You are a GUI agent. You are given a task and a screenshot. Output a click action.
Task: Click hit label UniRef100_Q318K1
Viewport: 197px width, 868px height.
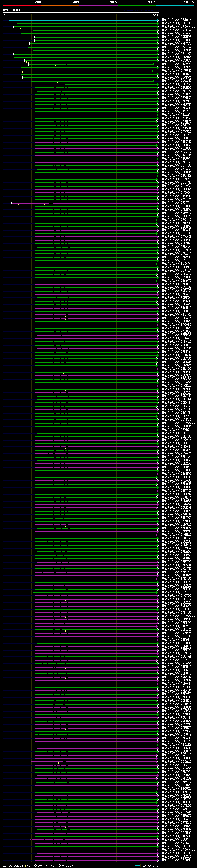(176, 169)
